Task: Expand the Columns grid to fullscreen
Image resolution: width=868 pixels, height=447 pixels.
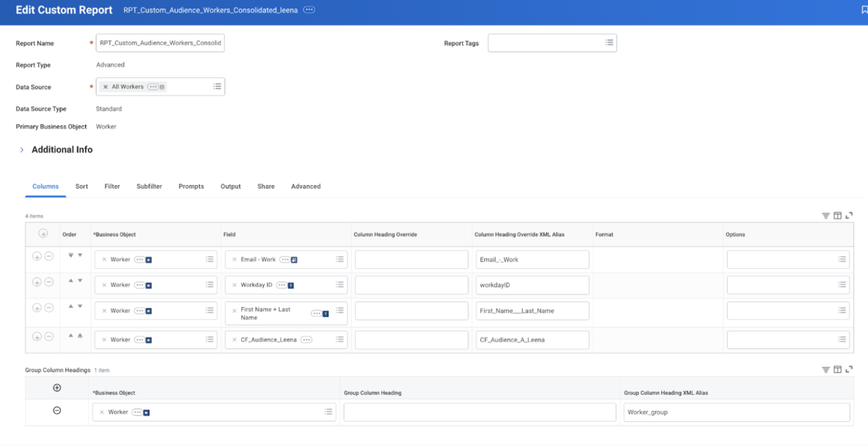Action: pos(849,216)
